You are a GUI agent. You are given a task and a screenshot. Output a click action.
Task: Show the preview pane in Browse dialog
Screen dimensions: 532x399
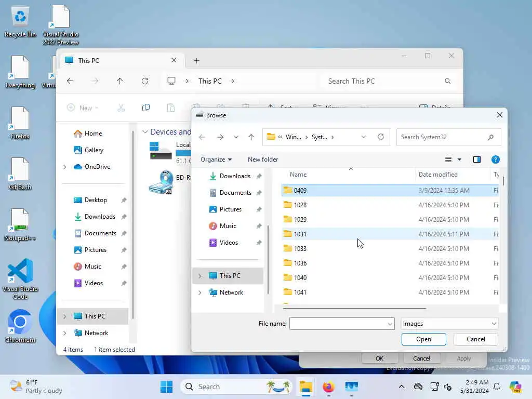click(477, 159)
